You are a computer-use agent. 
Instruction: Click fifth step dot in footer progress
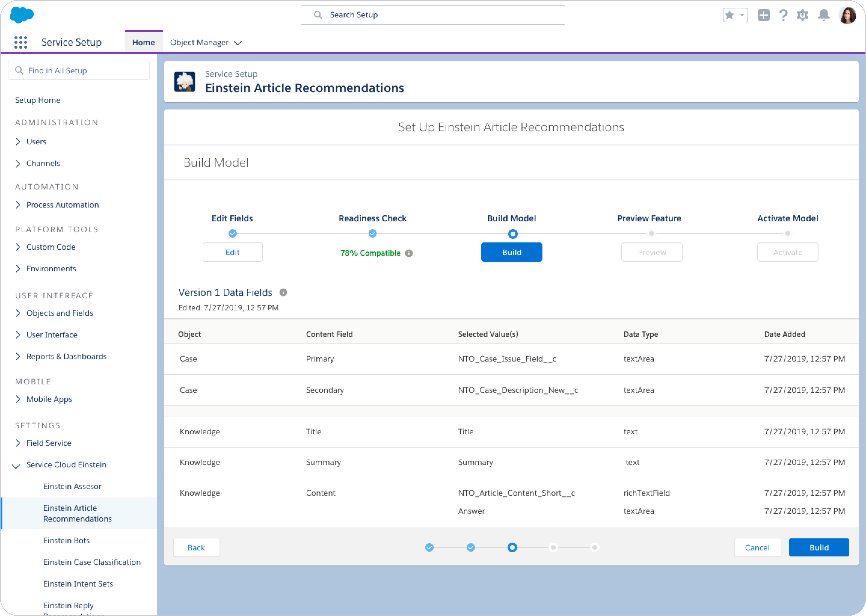coord(594,547)
